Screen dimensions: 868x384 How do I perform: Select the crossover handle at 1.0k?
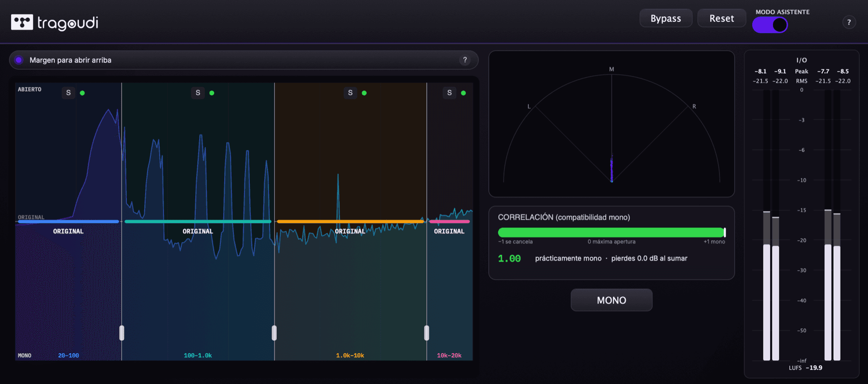point(274,333)
